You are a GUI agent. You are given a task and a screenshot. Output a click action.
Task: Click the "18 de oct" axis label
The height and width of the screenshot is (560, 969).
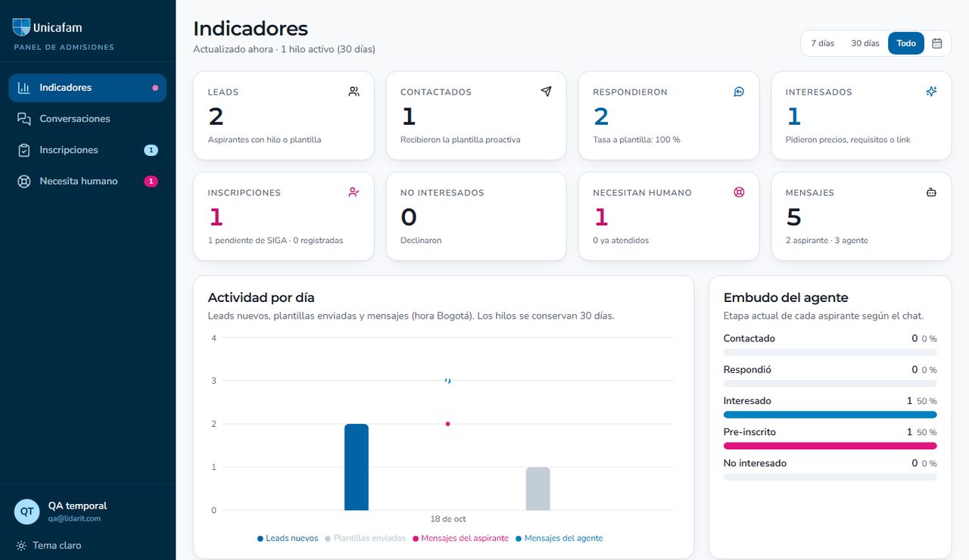tap(447, 519)
